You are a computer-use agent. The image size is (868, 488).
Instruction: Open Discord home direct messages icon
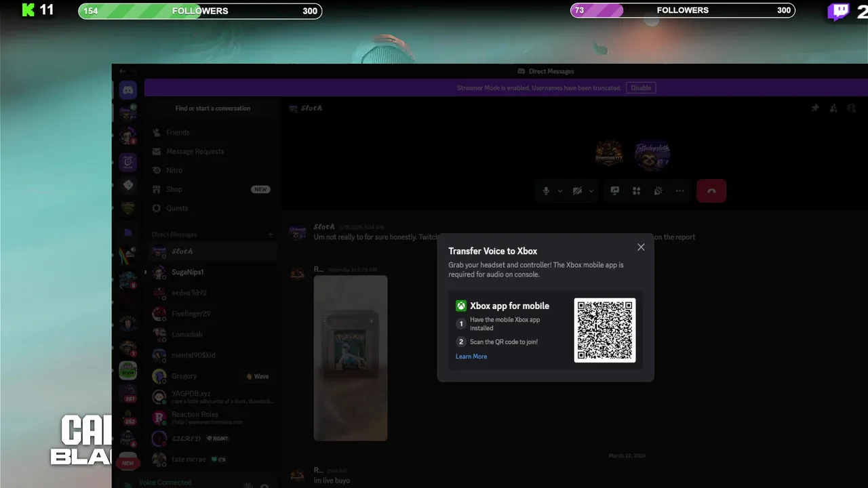(127, 89)
